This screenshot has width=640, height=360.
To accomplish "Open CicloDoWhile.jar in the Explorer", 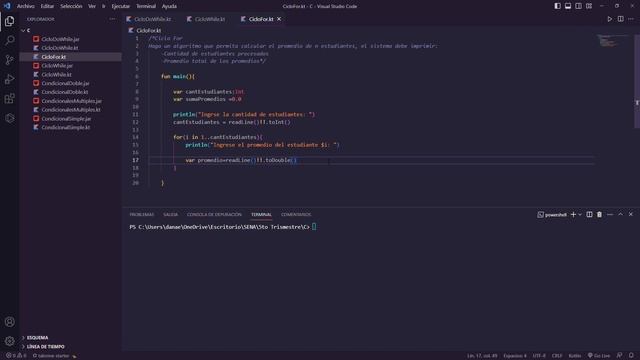I will 60,39.
